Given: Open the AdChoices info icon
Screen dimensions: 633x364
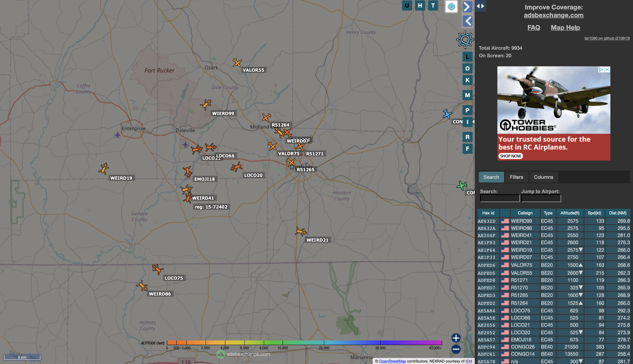Looking at the screenshot, I should [601, 70].
